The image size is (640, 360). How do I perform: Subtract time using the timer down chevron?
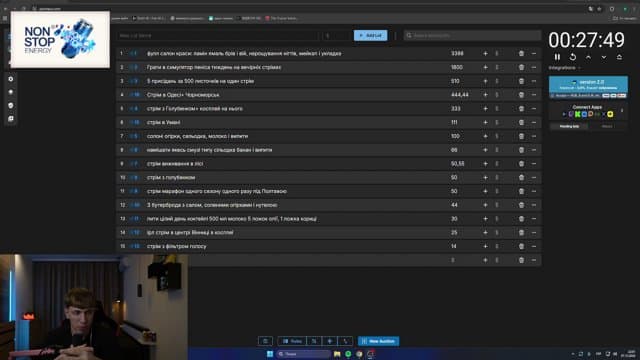[x=604, y=57]
